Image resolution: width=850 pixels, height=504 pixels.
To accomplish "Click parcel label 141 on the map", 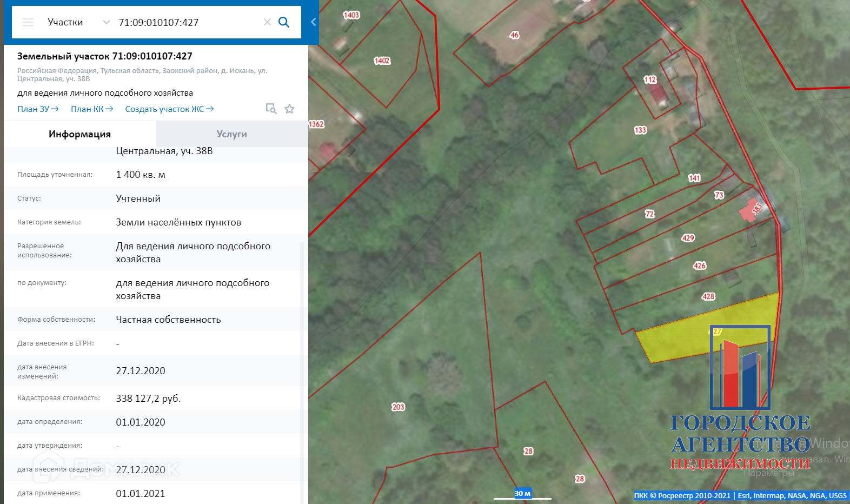I will (694, 178).
